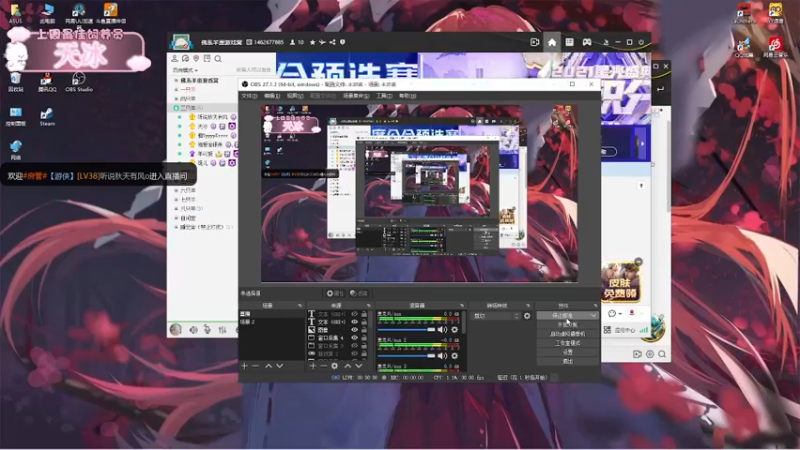Open NetEase Cloud Music desktop icon

[775, 46]
